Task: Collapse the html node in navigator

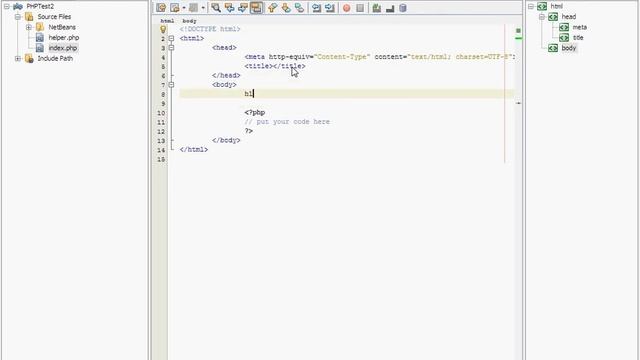Action: coord(531,7)
